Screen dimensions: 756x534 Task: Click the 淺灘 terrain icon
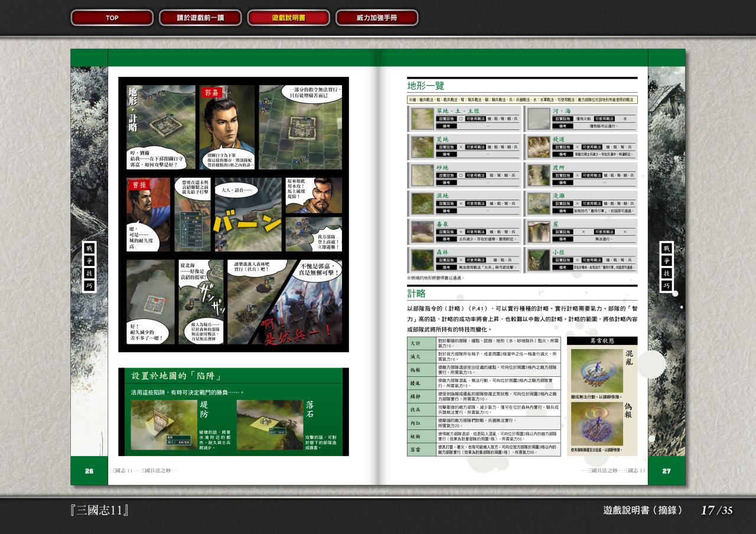click(539, 204)
